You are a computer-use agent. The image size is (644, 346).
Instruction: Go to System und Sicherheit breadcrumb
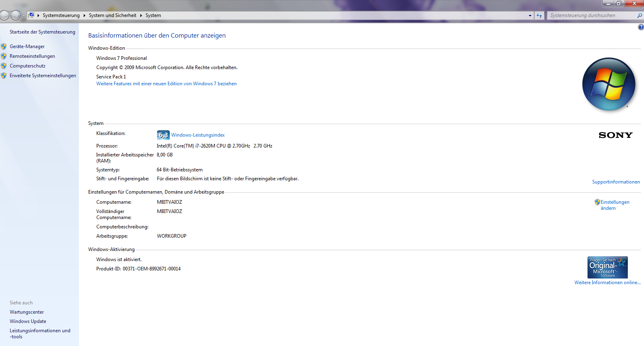(112, 15)
